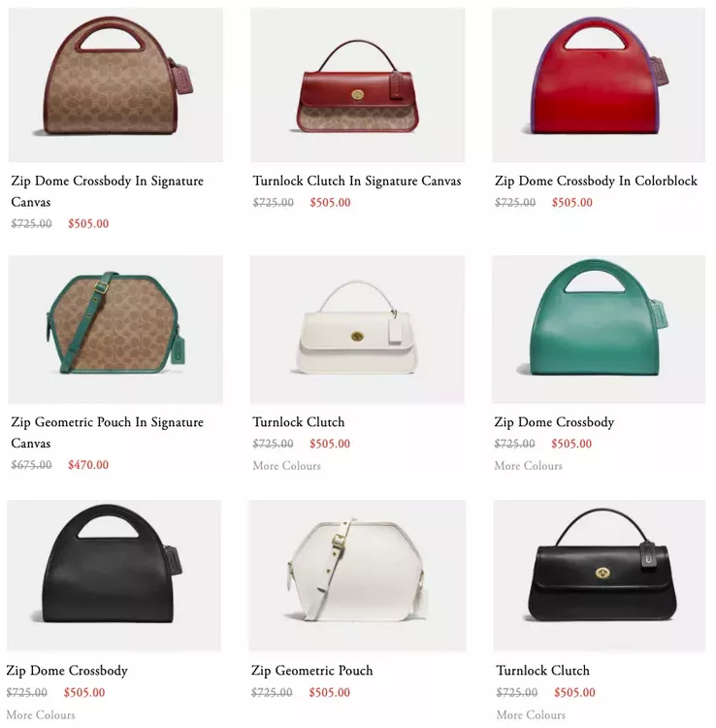Click the Zip Geometric Pouch title under white bag

[311, 671]
